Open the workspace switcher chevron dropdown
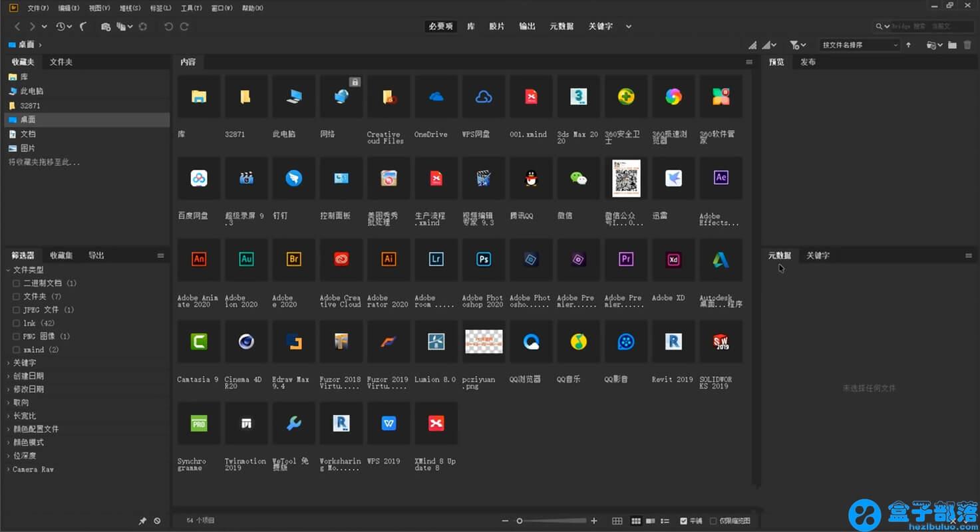The width and height of the screenshot is (980, 532). [629, 27]
